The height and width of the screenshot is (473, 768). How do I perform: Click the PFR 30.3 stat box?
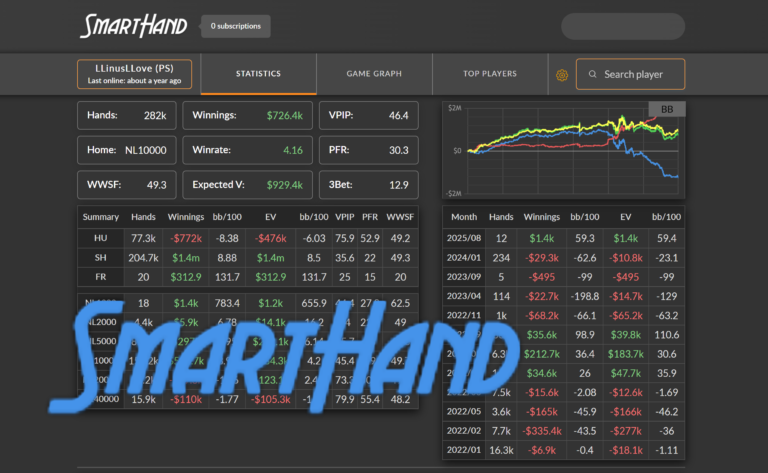coord(369,150)
